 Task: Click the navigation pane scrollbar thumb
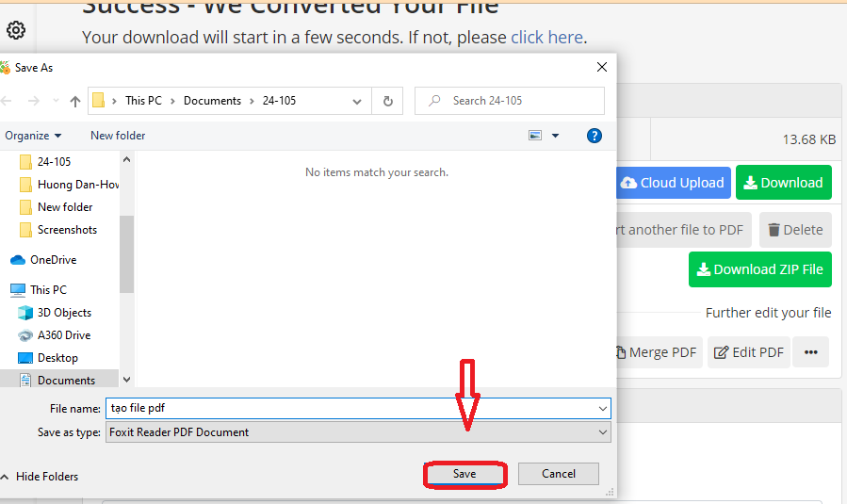[126, 254]
